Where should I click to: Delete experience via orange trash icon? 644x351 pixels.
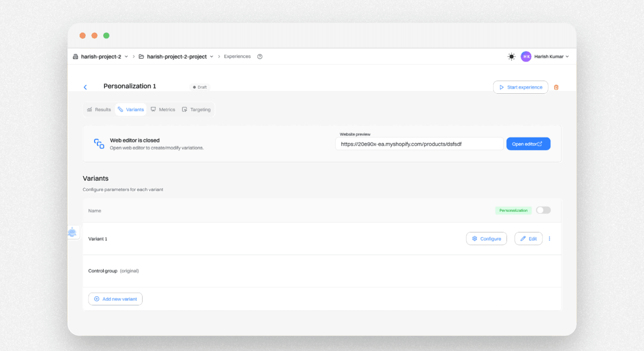point(556,87)
